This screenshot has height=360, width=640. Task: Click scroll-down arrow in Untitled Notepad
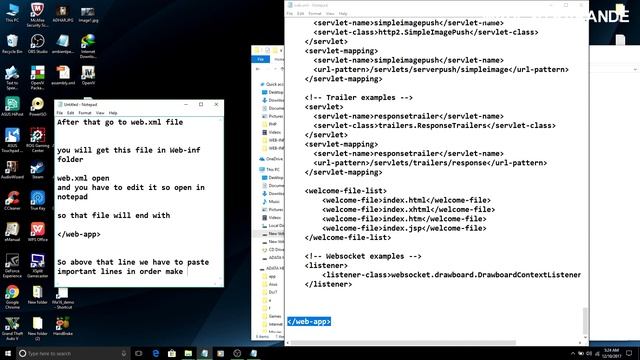(x=220, y=279)
